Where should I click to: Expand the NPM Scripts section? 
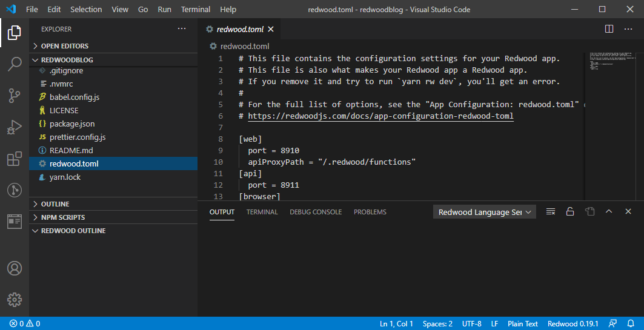tap(113, 217)
